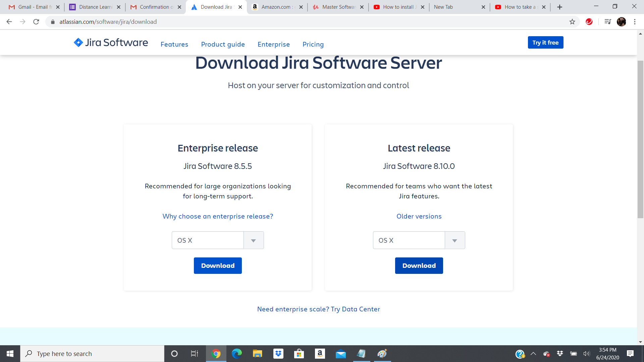Click Why choose an enterprise release link
This screenshot has height=362, width=644.
[x=218, y=216]
